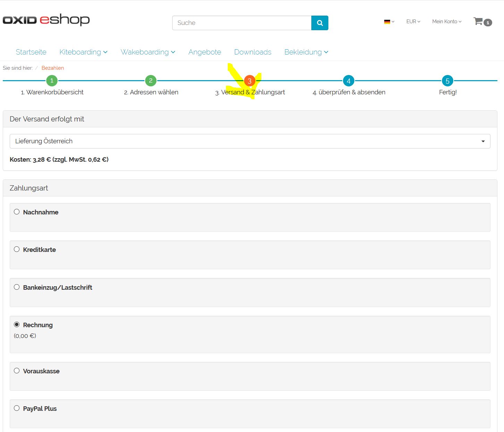Open the Lieferung Österreich shipping dropdown
Screen dimensions: 504x432
point(250,141)
